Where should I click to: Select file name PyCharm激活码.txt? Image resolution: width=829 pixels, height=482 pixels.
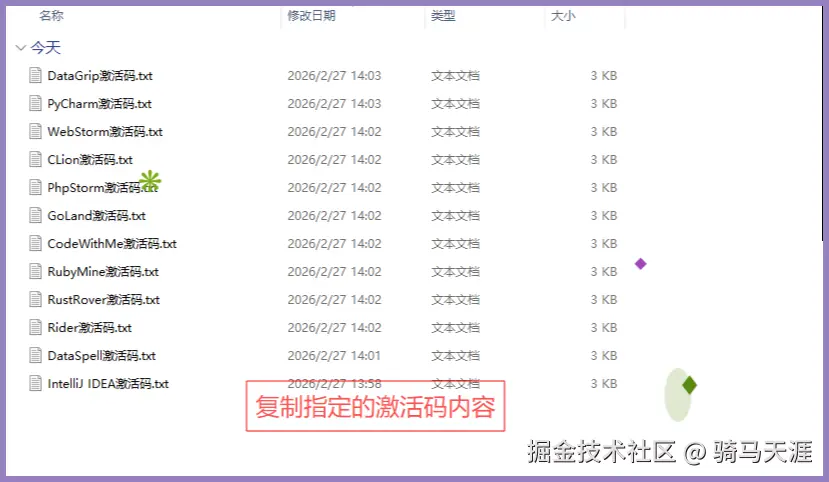(99, 104)
